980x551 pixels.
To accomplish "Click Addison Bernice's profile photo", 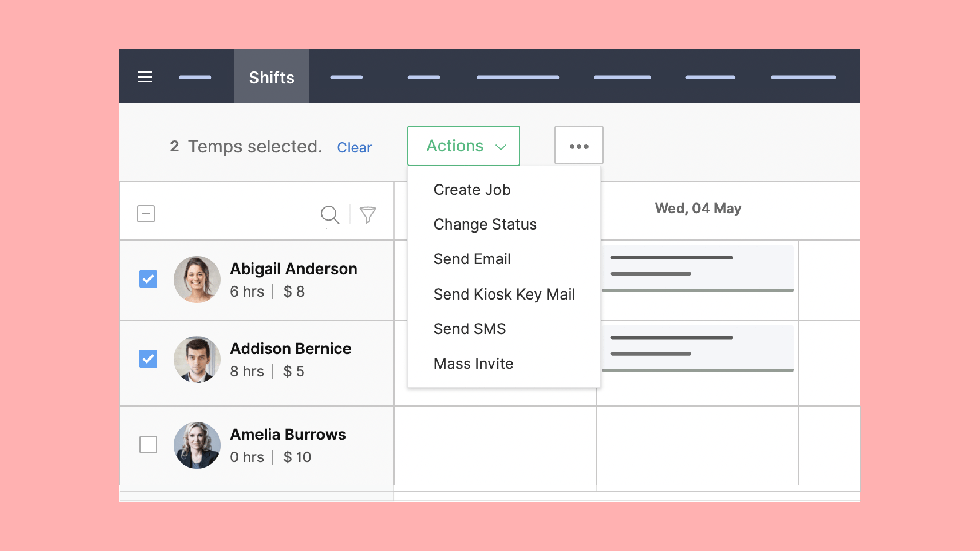I will coord(197,358).
